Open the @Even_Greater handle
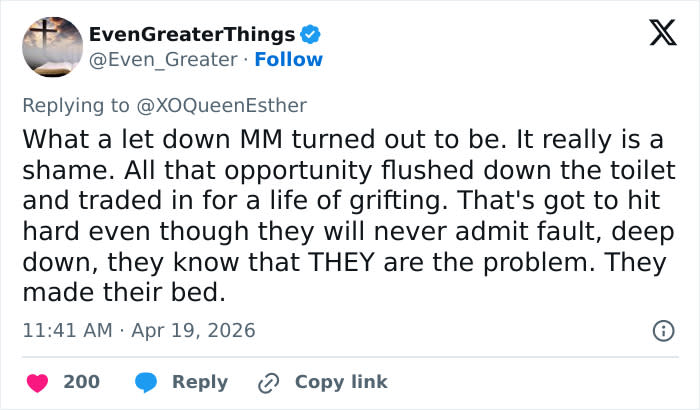700x410 pixels. 164,59
